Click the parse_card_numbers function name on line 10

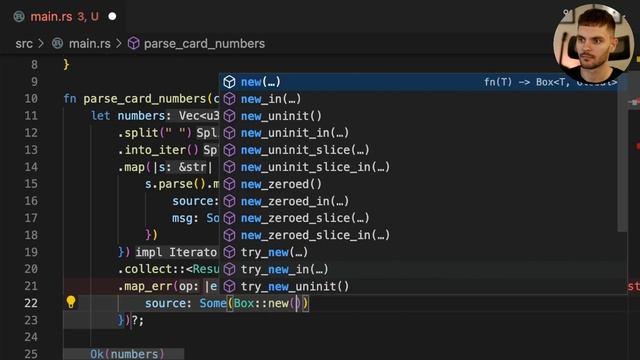tap(145, 99)
